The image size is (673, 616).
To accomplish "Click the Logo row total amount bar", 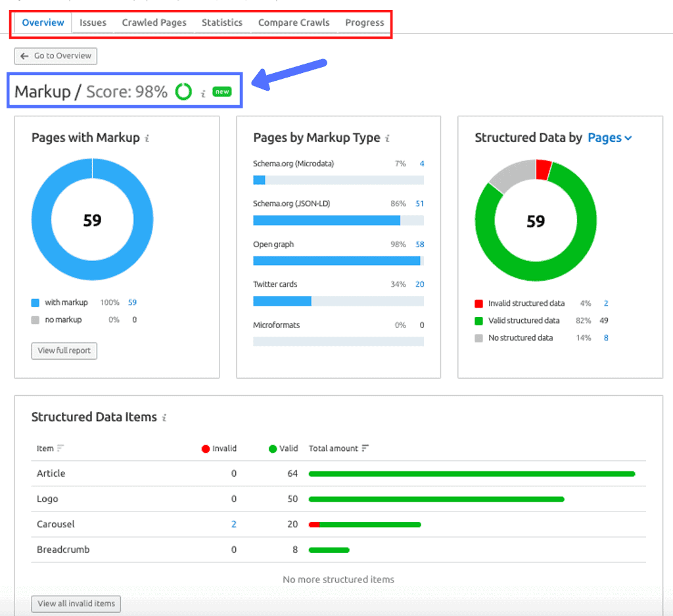I will 436,499.
